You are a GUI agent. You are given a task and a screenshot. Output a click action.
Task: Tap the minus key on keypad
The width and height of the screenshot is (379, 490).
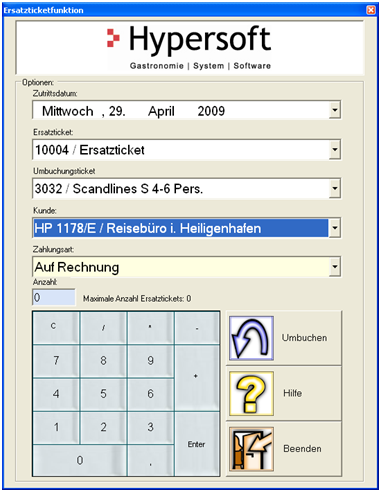(x=197, y=328)
